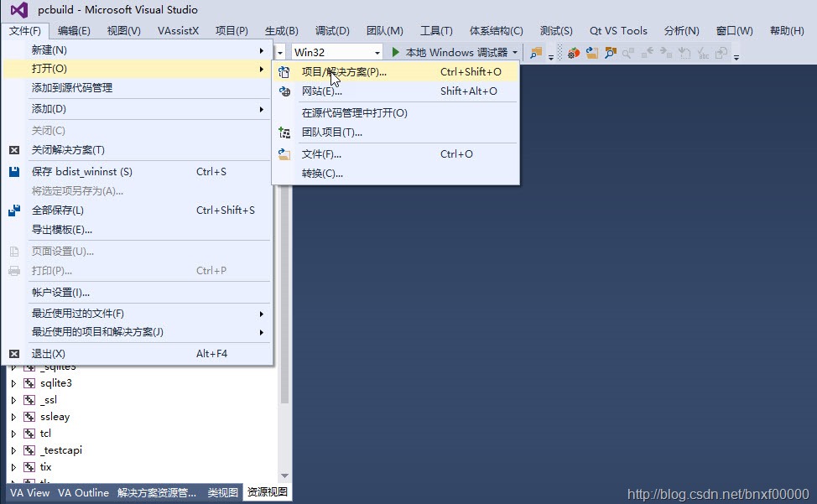
Task: Expand the tcl tree node
Action: click(x=13, y=434)
